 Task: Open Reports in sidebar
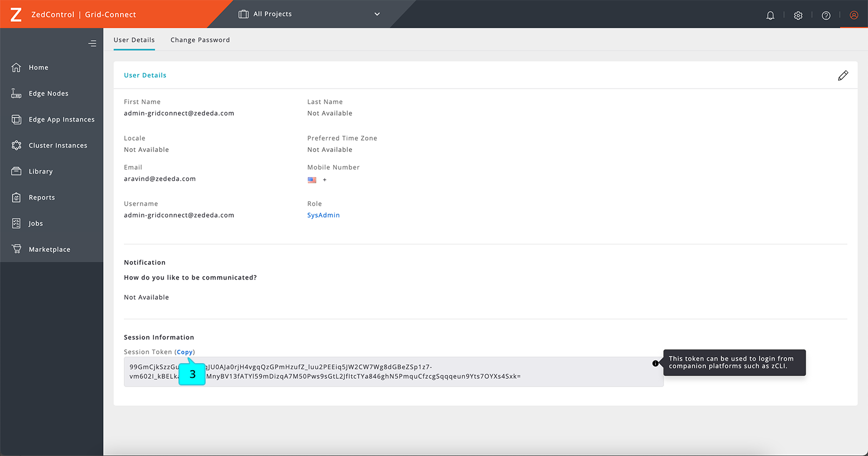pos(42,198)
